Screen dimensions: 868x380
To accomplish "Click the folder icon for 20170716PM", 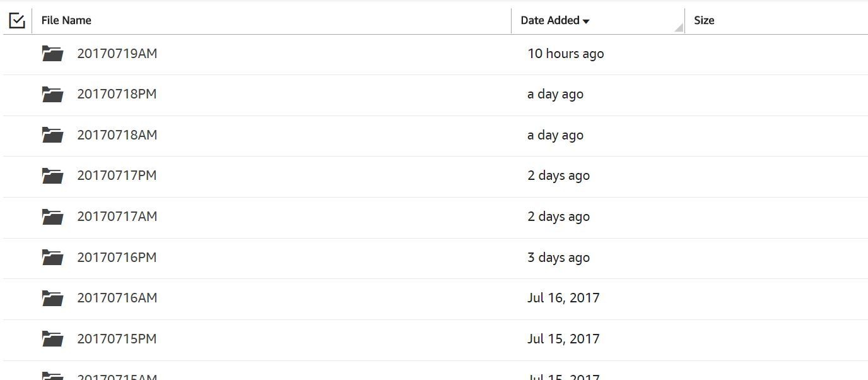I will [52, 258].
